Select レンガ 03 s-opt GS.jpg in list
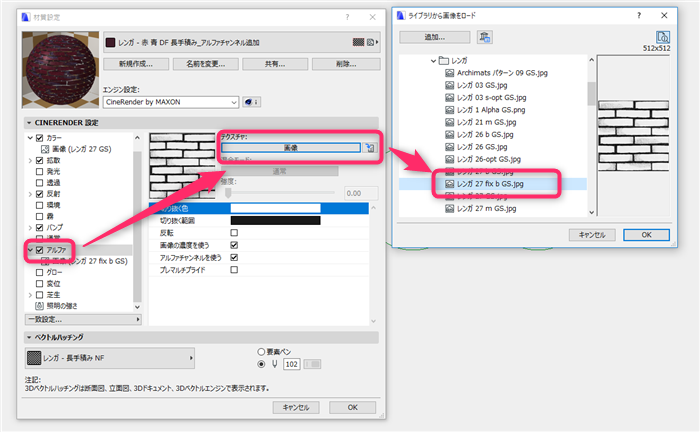This screenshot has height=432, width=700. point(493,97)
